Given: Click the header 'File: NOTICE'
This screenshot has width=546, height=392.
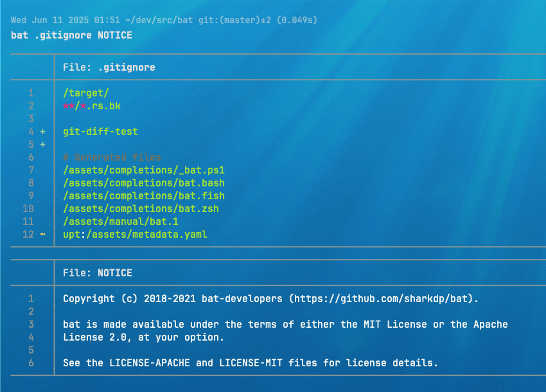Looking at the screenshot, I should (x=98, y=273).
